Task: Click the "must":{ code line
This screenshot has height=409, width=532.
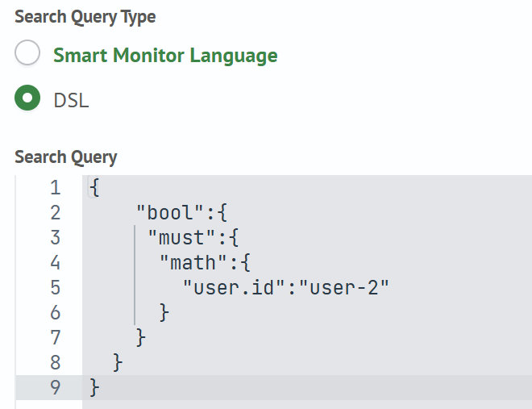Action: (x=193, y=238)
